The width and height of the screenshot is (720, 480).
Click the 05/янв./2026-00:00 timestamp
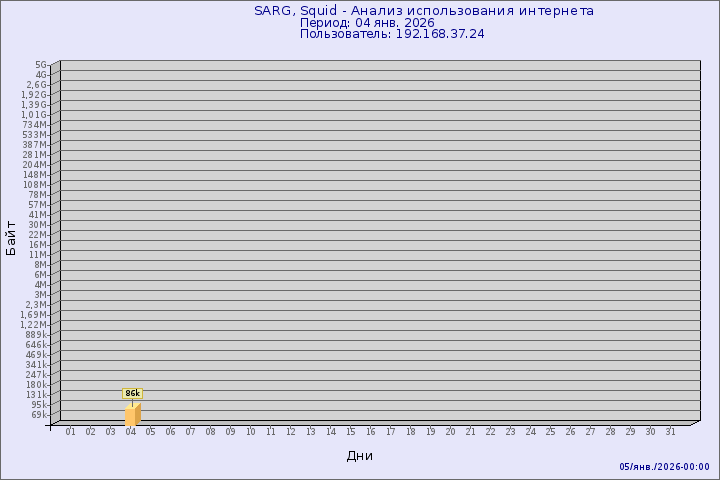pos(664,467)
